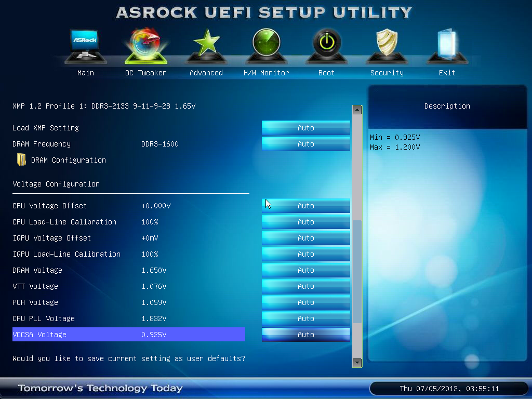Select the OC Tweaker gauge icon
Viewport: 532px width, 399px height.
(146, 46)
